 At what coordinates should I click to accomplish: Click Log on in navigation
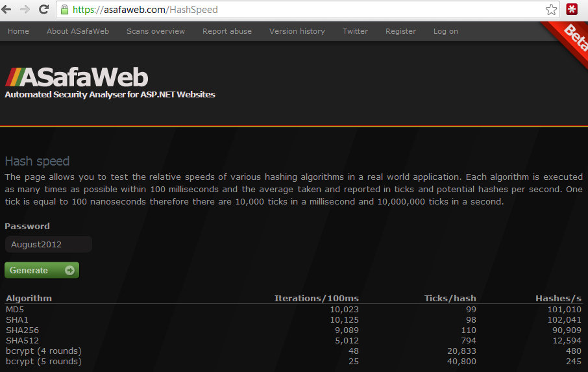coord(446,31)
